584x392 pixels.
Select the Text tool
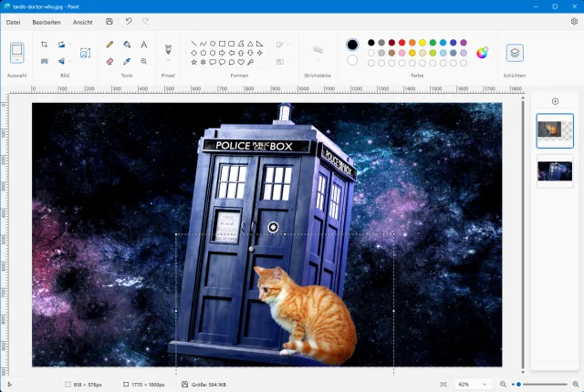pyautogui.click(x=144, y=45)
